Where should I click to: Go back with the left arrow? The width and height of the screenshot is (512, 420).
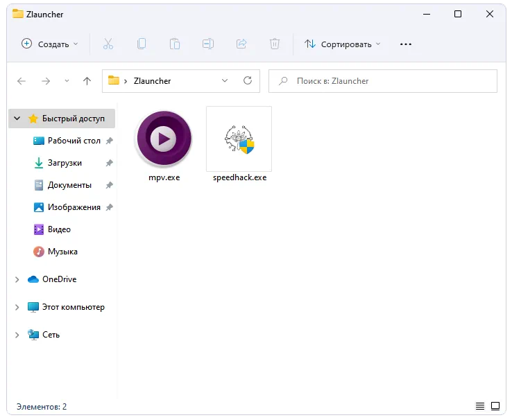tap(22, 81)
